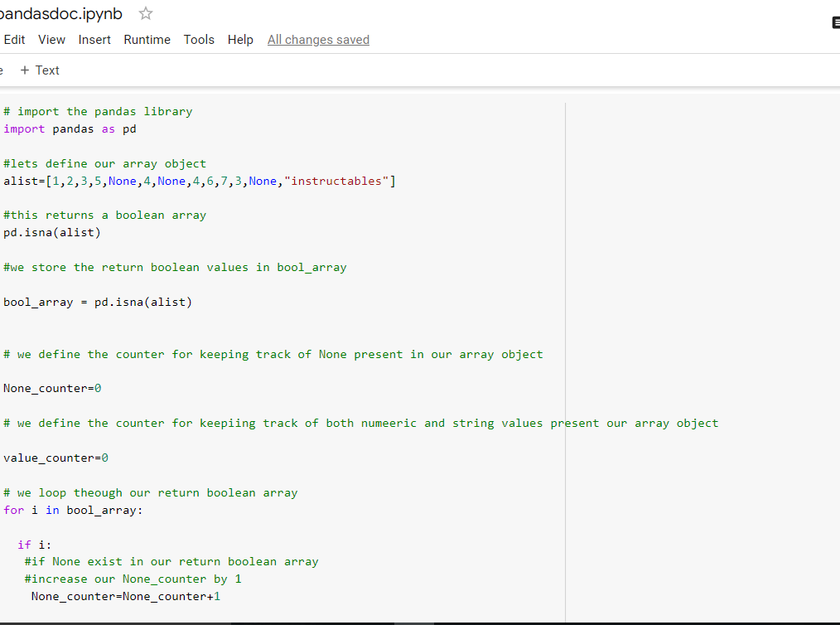This screenshot has width=840, height=625.
Task: Open the Help menu
Action: click(x=240, y=40)
